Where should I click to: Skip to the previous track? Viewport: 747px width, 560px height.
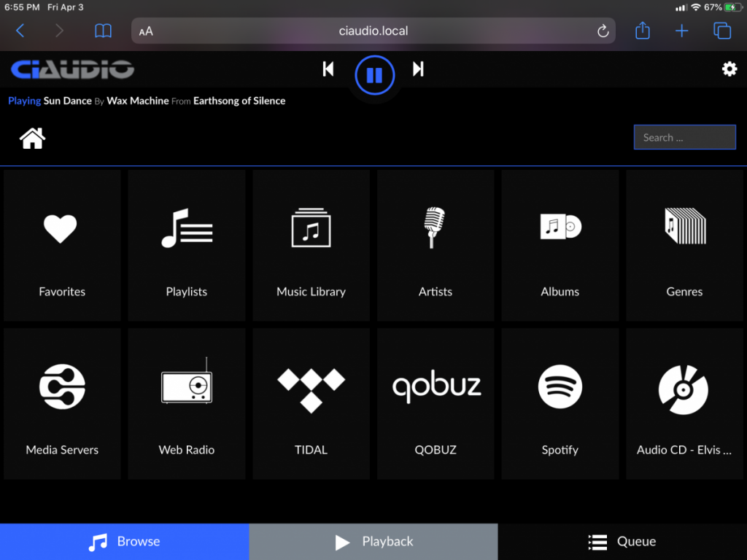point(328,69)
